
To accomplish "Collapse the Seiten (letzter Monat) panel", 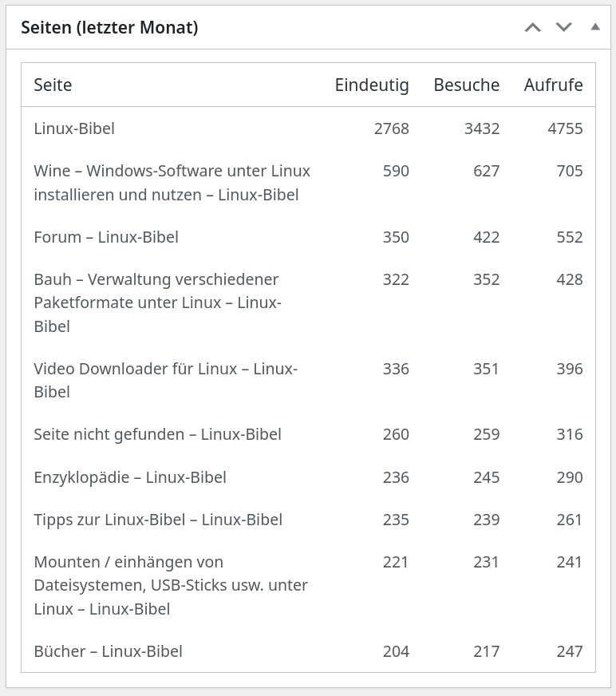I will [x=594, y=27].
